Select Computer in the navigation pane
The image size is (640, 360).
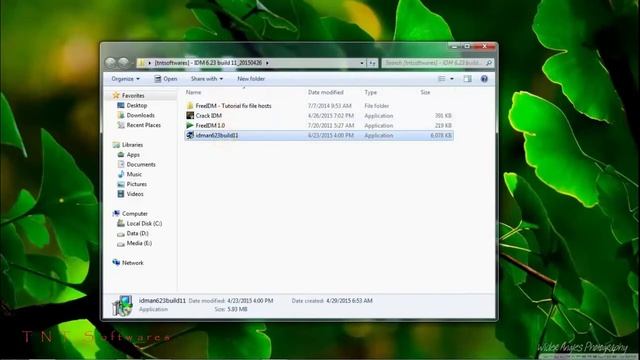(x=135, y=214)
